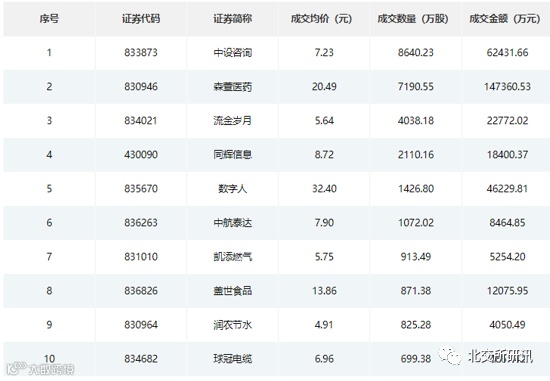Click average price 7.90
The width and height of the screenshot is (550, 381).
point(324,223)
